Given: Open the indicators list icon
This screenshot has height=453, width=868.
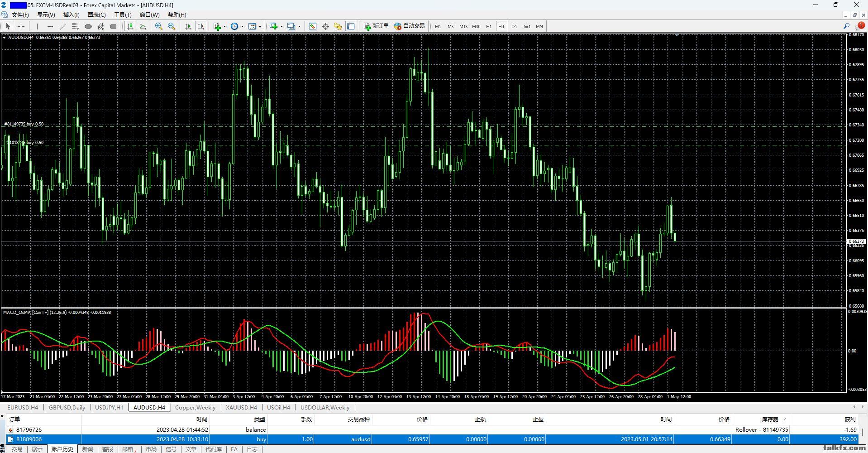Looking at the screenshot, I should [x=217, y=26].
